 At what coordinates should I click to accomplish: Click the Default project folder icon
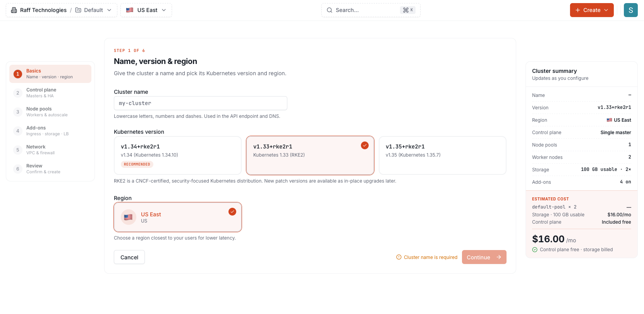[78, 10]
